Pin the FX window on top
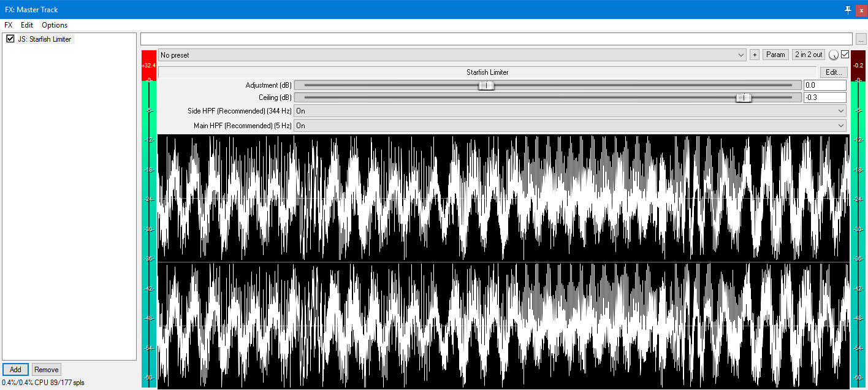Viewport: 868px width, 390px height. (x=848, y=10)
